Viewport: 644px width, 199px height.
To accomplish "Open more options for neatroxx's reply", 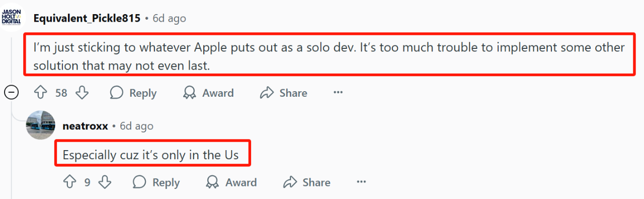I will pos(361,182).
